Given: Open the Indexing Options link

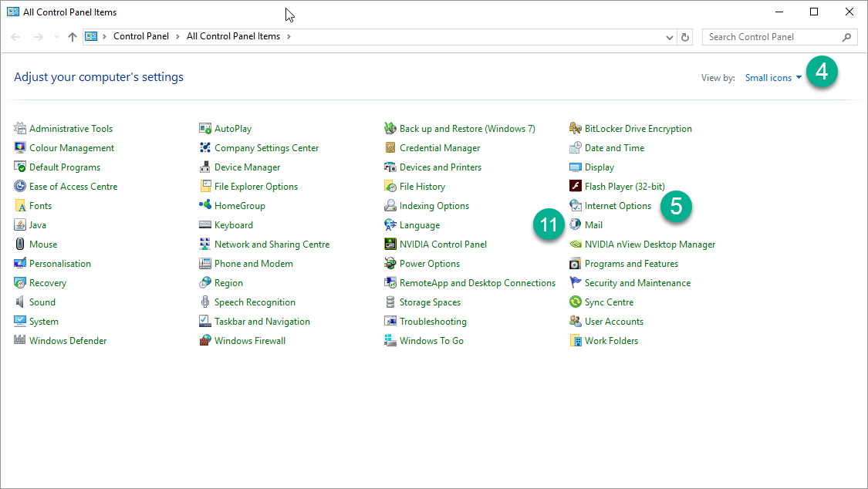Looking at the screenshot, I should coord(434,206).
